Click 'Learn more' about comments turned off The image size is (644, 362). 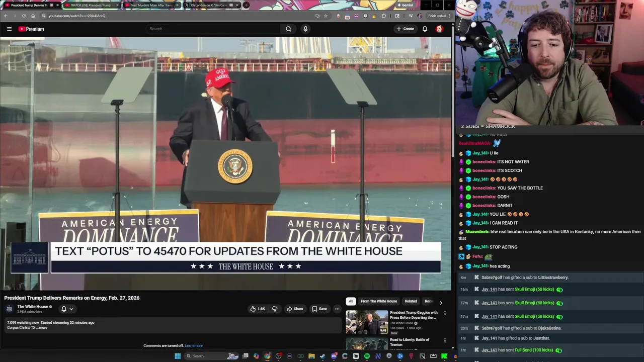tap(194, 346)
